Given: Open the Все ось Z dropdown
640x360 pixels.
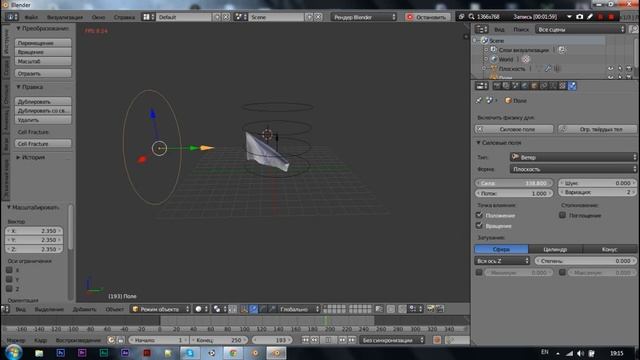Looking at the screenshot, I should [x=502, y=261].
